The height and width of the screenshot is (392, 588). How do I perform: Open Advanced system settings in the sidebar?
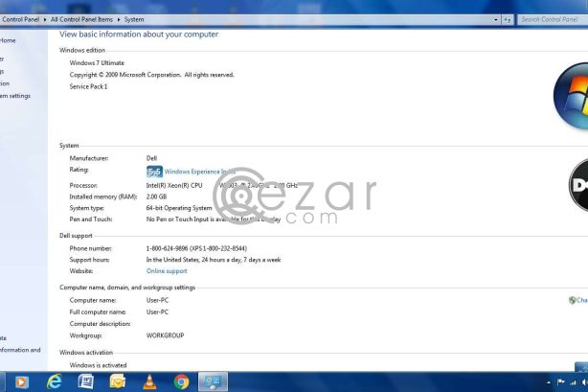(x=15, y=96)
